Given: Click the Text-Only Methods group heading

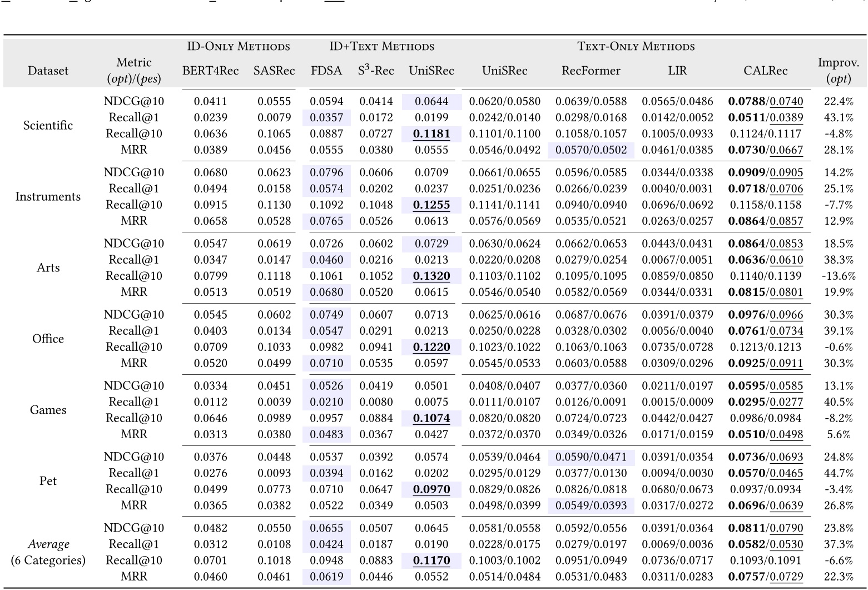Looking at the screenshot, I should (636, 47).
